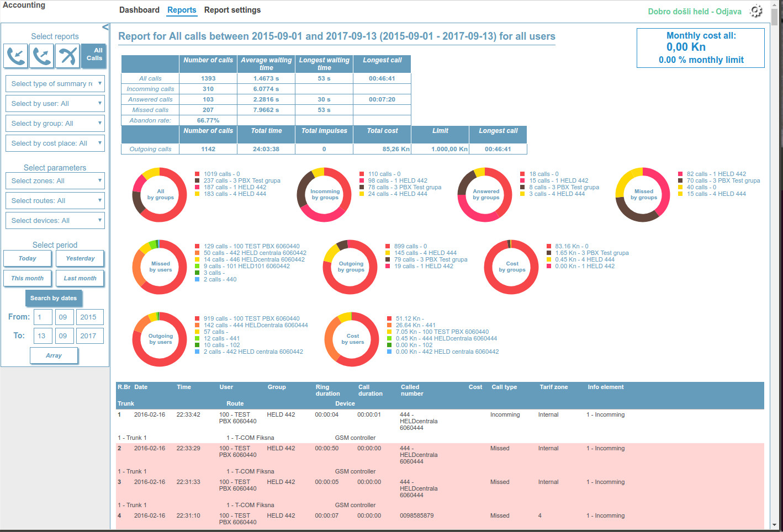This screenshot has height=532, width=783.
Task: Click the red legend swatch '1019 calls - 0'
Action: tap(198, 174)
